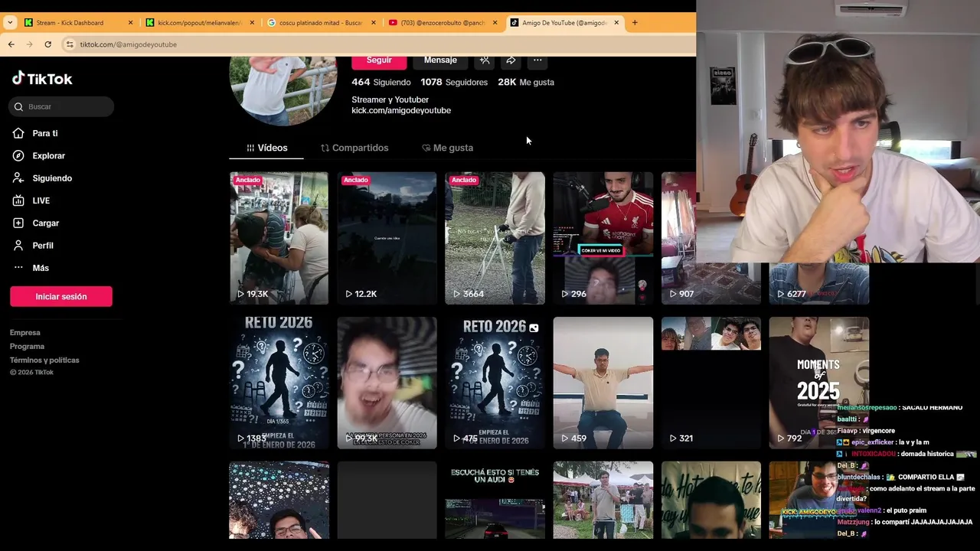980x551 pixels.
Task: Click 1078 Seguidores count
Action: point(454,82)
